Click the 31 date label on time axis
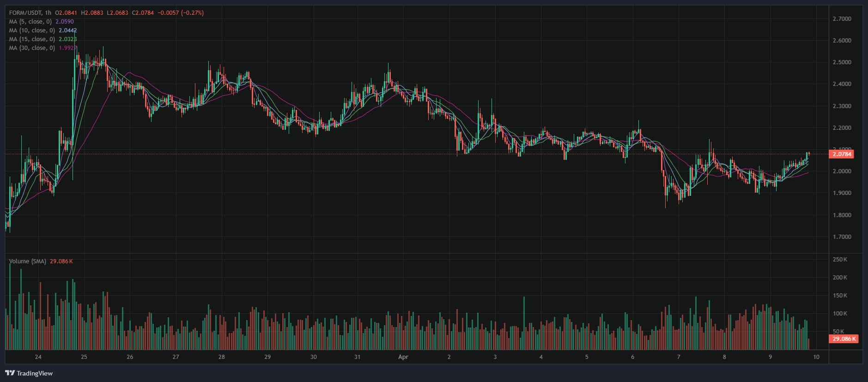 [357, 357]
